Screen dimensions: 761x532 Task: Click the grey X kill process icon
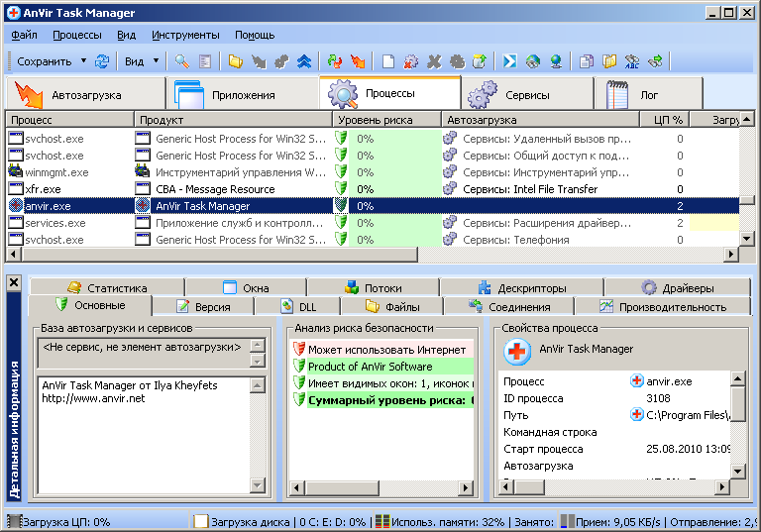coord(434,61)
